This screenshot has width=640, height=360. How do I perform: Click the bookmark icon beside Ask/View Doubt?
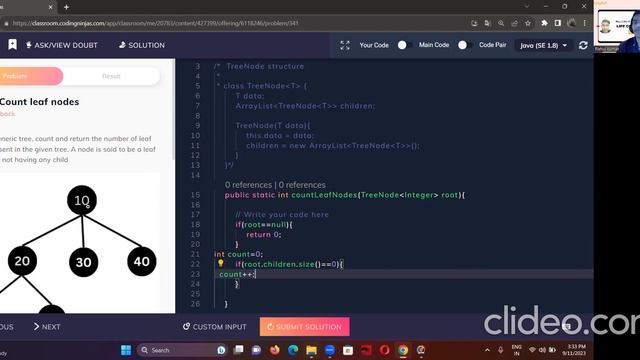pyautogui.click(x=12, y=45)
